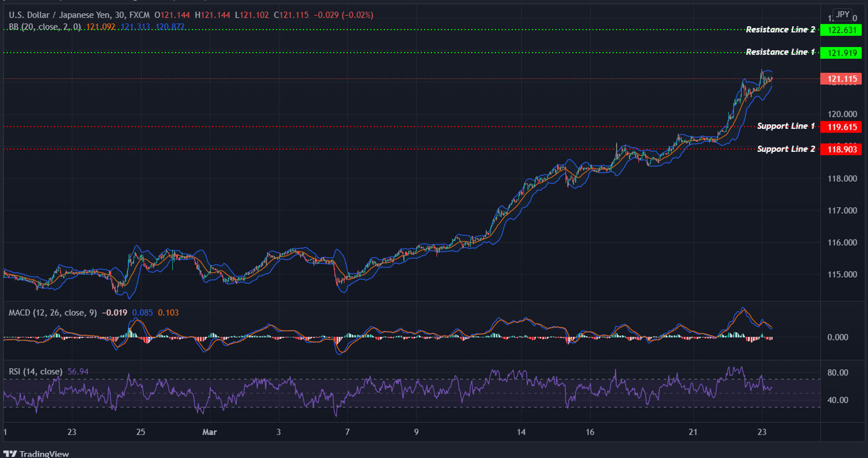Click the 121.919 Resistance Line 1 price label

(840, 53)
